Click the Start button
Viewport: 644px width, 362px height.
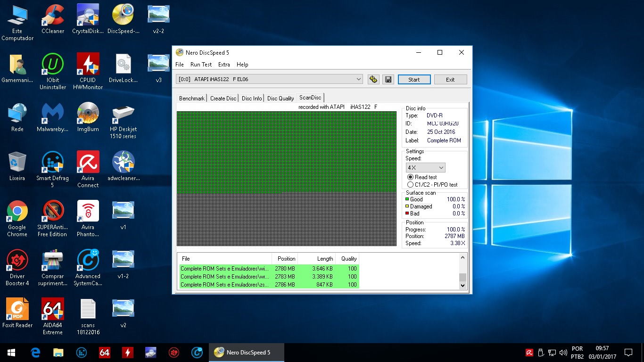(x=414, y=80)
